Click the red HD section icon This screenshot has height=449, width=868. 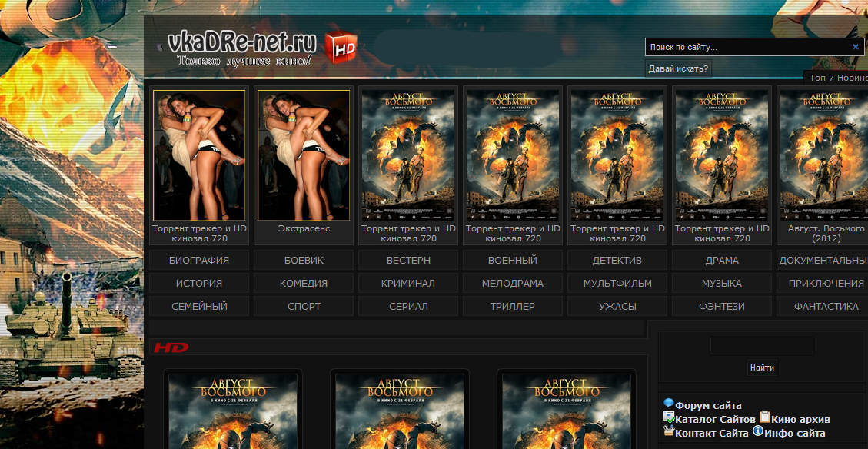[x=171, y=348]
